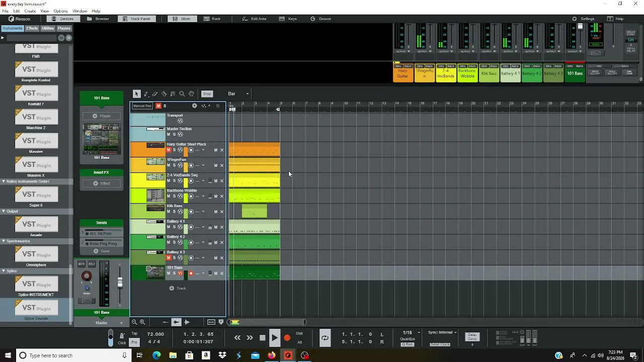This screenshot has width=644, height=362.
Task: Mute the Harp Guitar Short Pluck track
Action: [x=169, y=150]
